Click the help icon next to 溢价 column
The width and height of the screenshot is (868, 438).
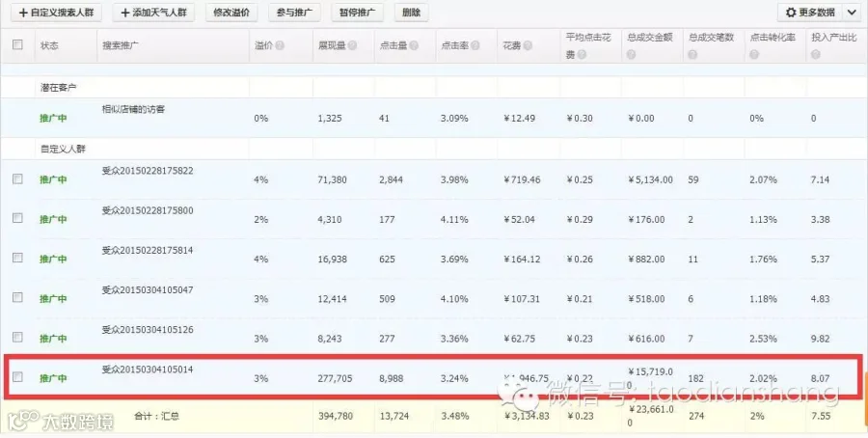pos(280,45)
